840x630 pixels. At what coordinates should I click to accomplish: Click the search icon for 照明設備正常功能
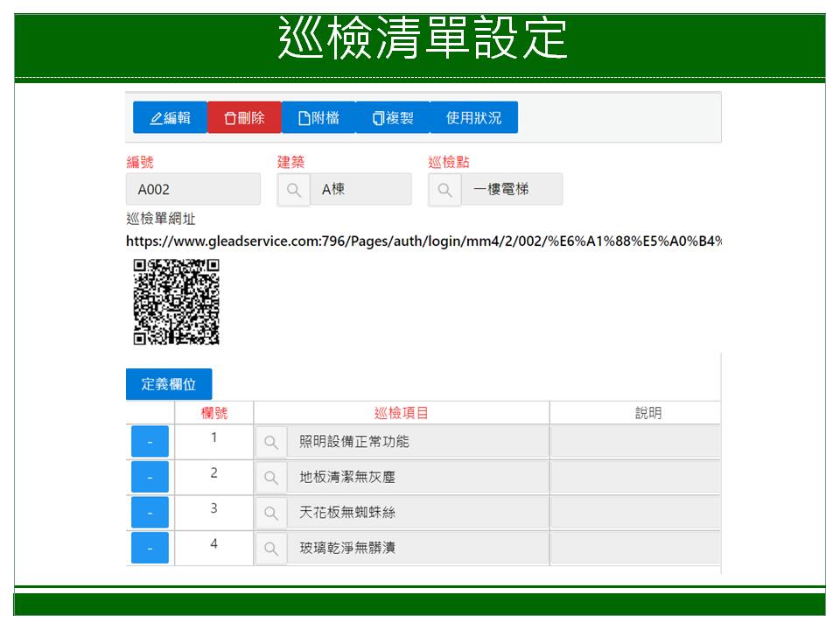coord(271,442)
